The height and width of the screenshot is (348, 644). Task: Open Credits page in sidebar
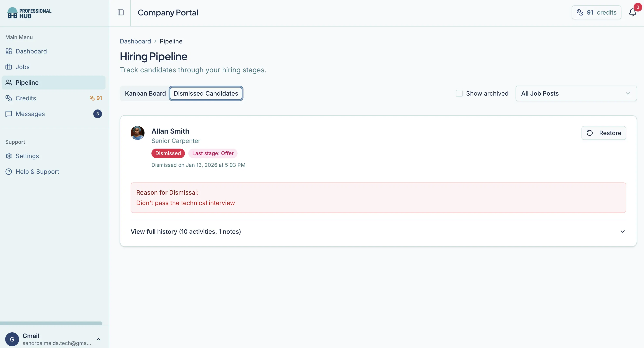coord(26,98)
